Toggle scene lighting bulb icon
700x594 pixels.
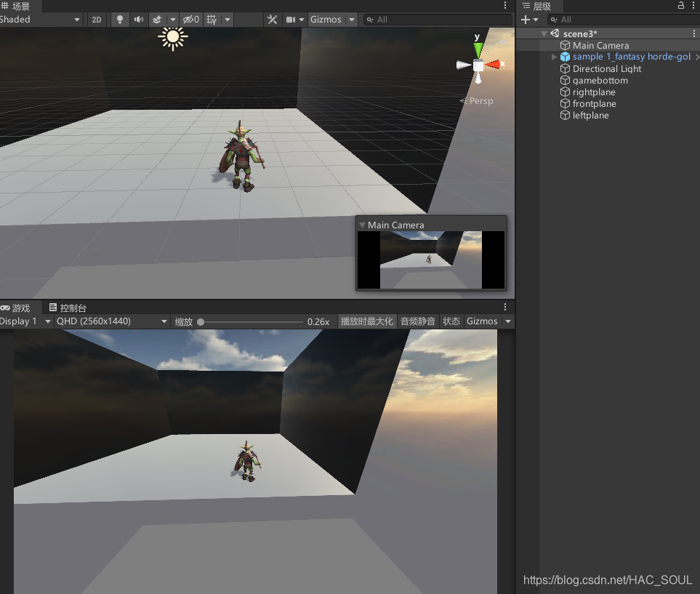[120, 20]
